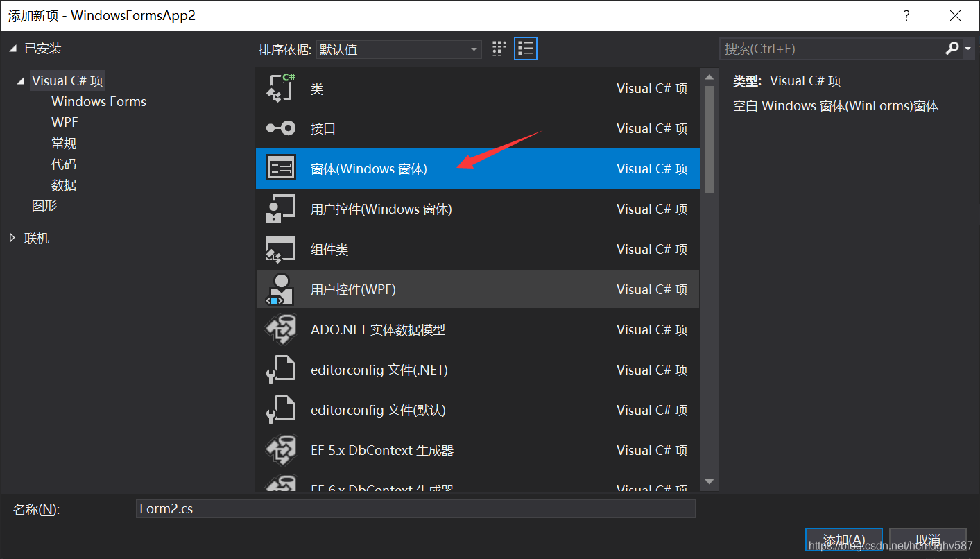The width and height of the screenshot is (980, 559).
Task: Click the Windows Form (窗体) template icon
Action: (281, 169)
